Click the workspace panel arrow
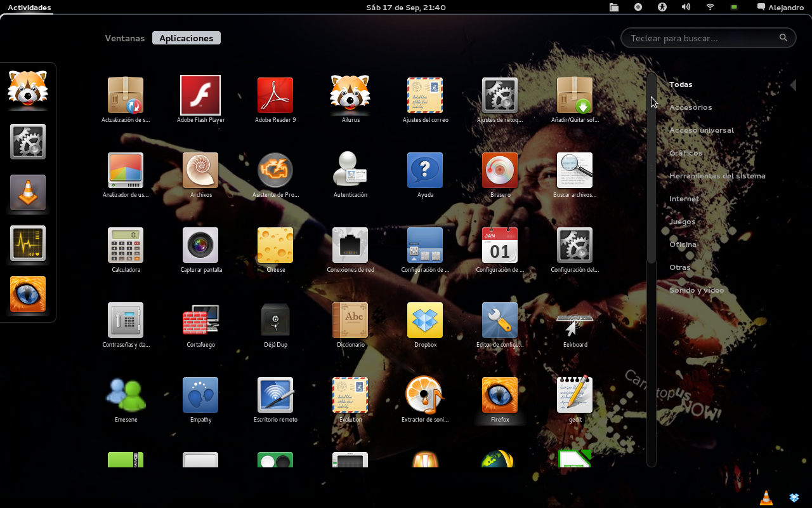 tap(793, 85)
